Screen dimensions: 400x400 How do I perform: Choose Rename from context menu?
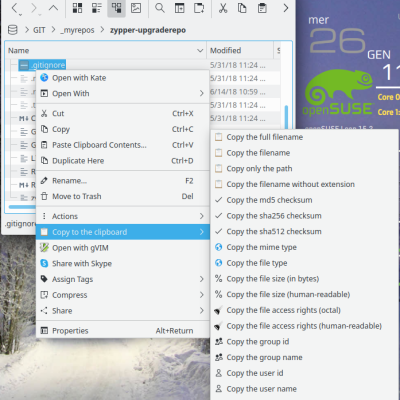122,181
